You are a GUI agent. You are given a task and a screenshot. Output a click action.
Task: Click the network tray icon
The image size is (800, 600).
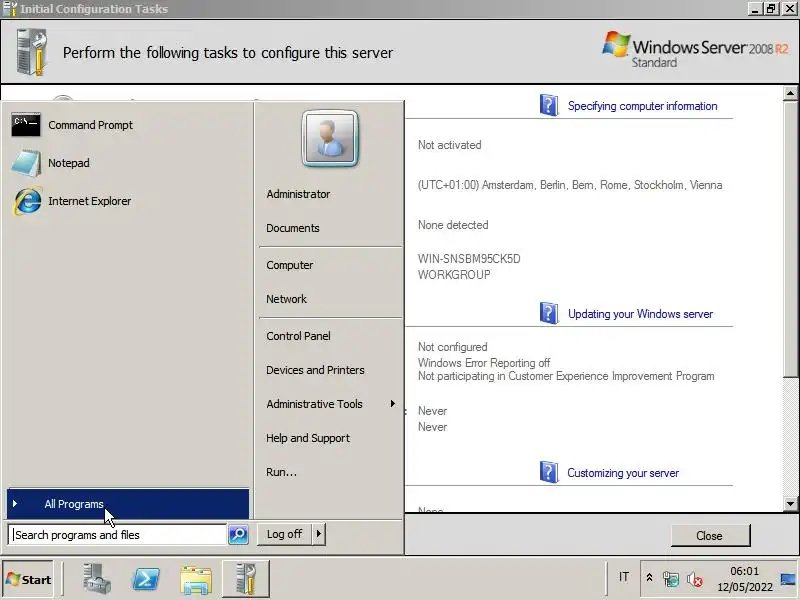pyautogui.click(x=671, y=579)
